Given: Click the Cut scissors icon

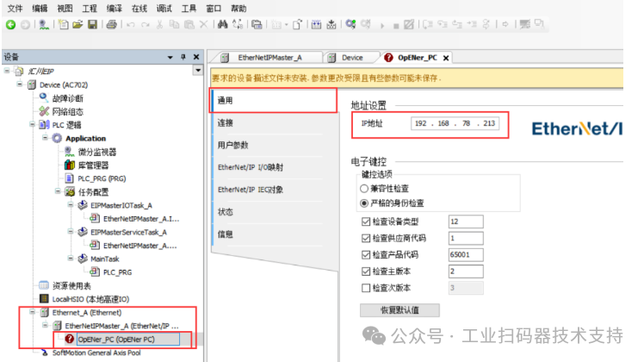Looking at the screenshot, I should [160, 25].
